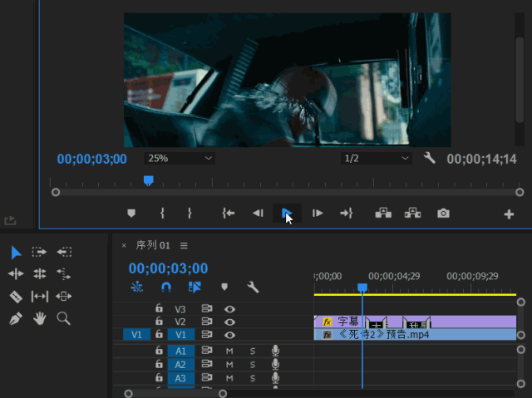Toggle Linked Selection button
Screen dimensions: 532x398
pyautogui.click(x=195, y=287)
